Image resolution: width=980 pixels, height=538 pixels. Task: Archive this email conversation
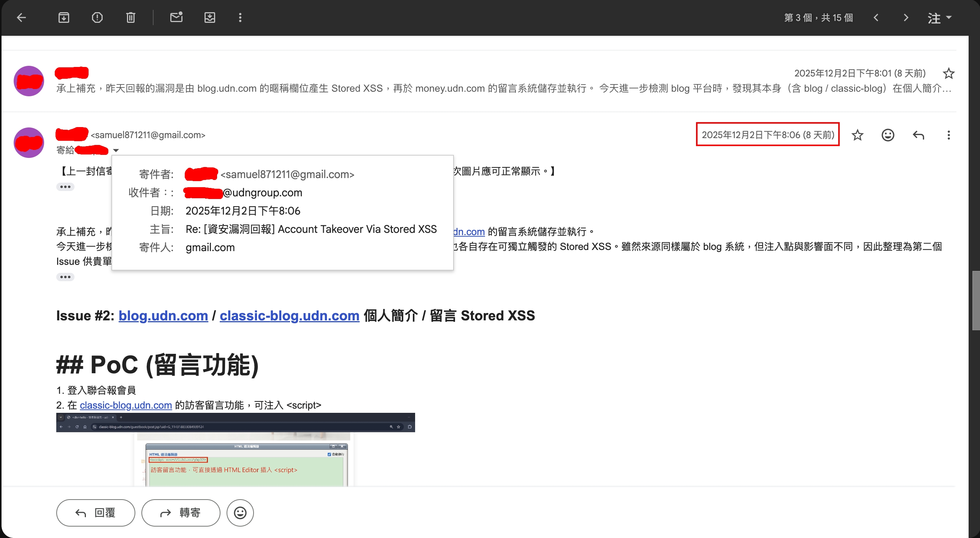pos(63,18)
